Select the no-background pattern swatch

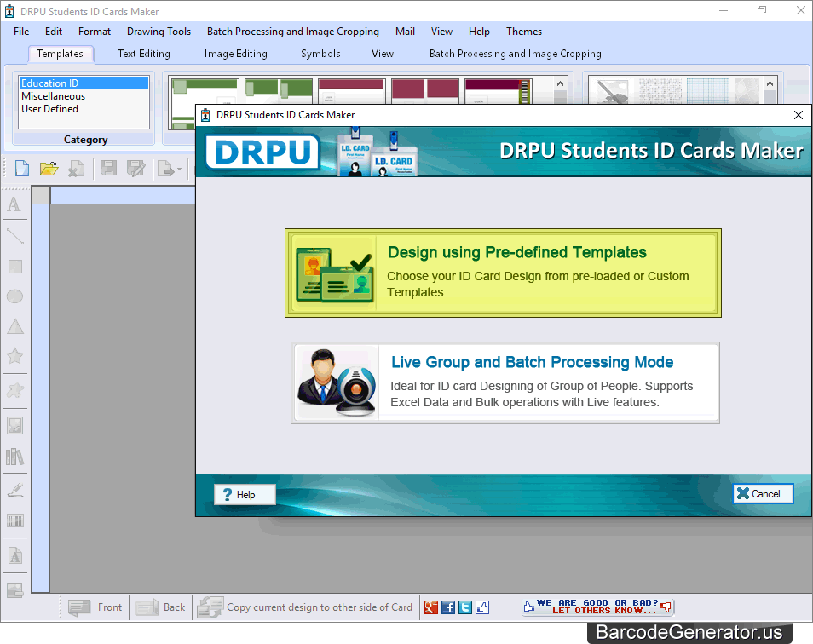pos(613,91)
